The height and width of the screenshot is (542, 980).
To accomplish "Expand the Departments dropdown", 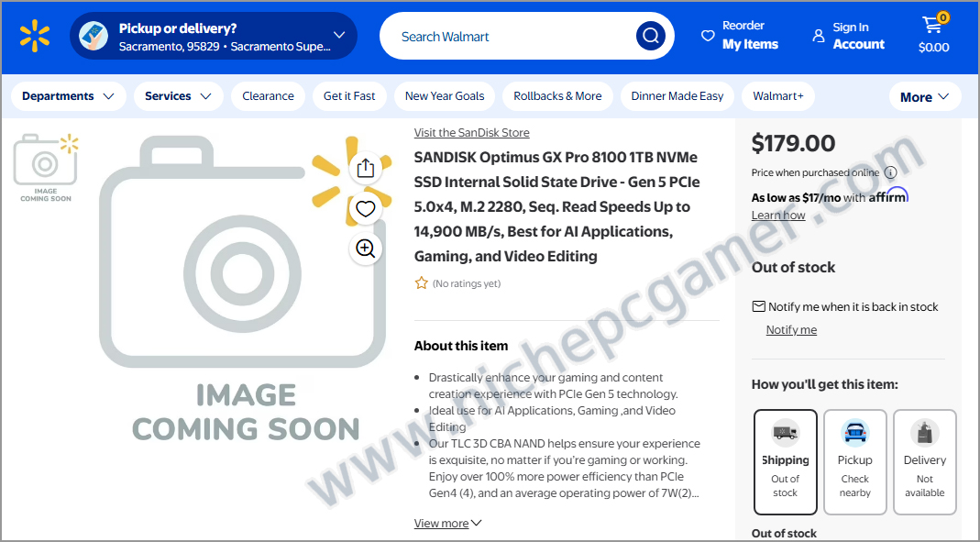I will click(x=68, y=96).
